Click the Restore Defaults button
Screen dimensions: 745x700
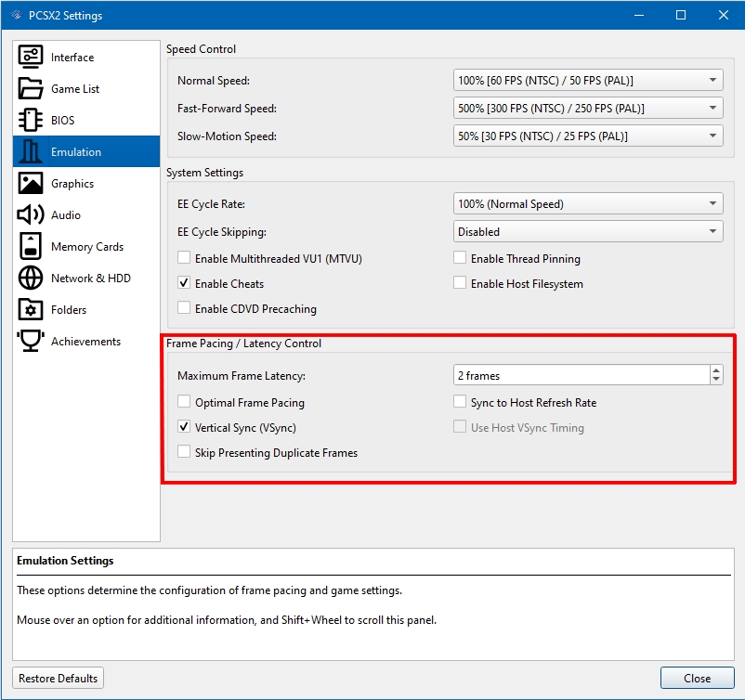click(x=58, y=678)
